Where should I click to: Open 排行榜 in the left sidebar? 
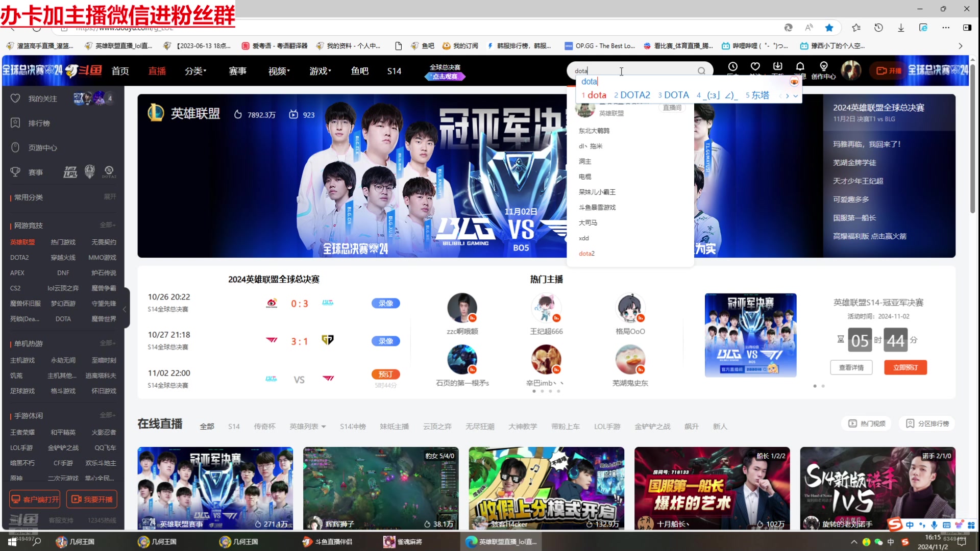click(x=39, y=123)
